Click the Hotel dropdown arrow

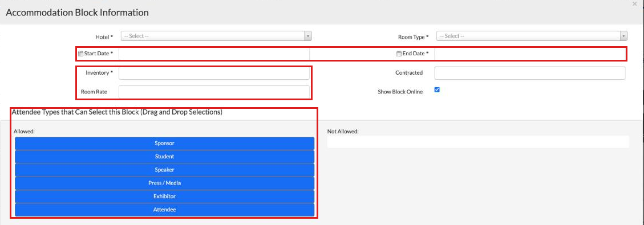[307, 36]
